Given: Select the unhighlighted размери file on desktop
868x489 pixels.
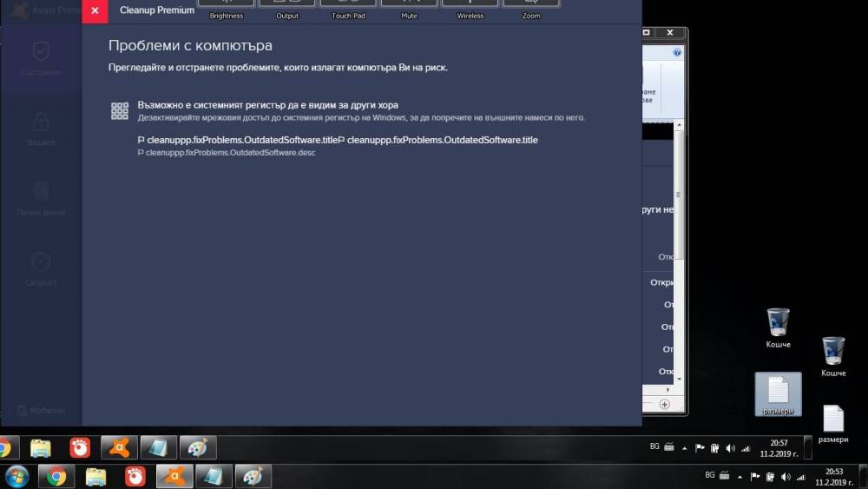Looking at the screenshot, I should pos(833,424).
